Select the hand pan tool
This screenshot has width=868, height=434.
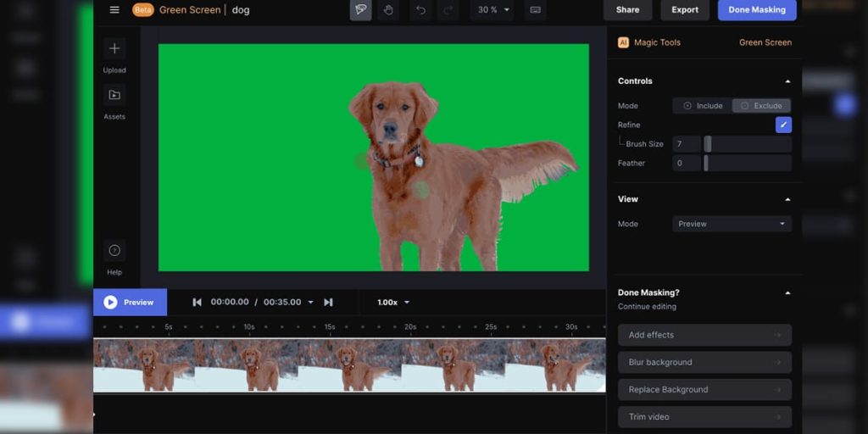click(388, 10)
